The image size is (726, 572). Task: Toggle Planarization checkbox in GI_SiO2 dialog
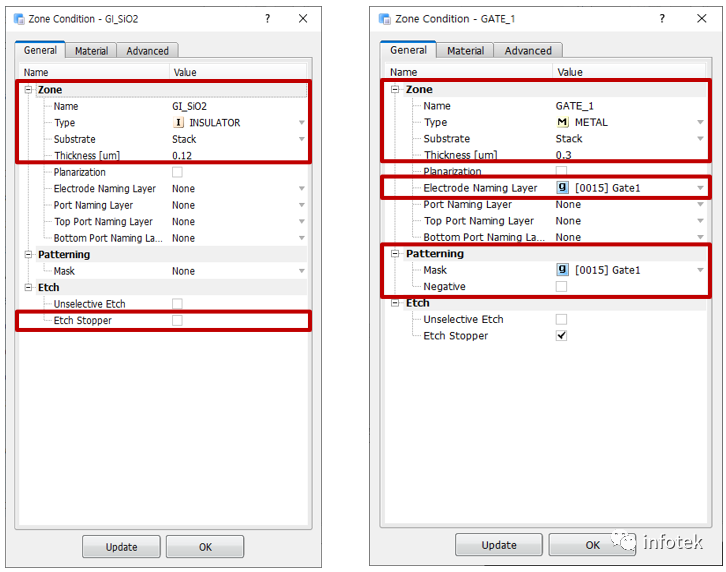(177, 172)
